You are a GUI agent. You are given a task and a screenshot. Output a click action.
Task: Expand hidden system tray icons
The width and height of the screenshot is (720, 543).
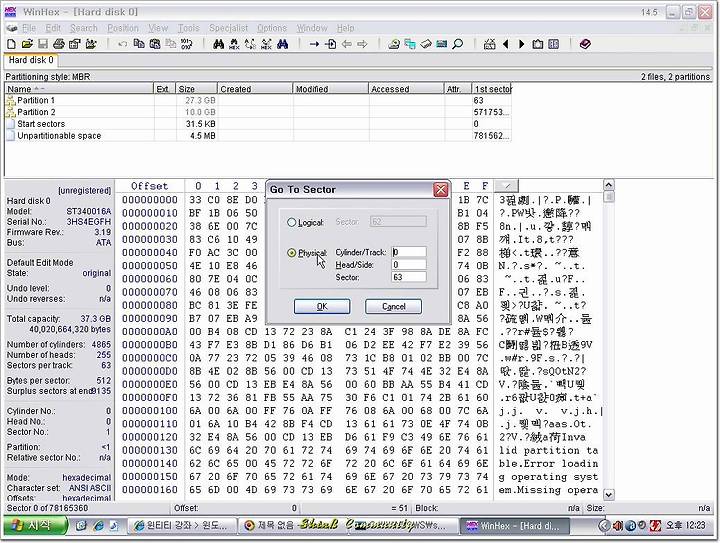click(x=604, y=526)
